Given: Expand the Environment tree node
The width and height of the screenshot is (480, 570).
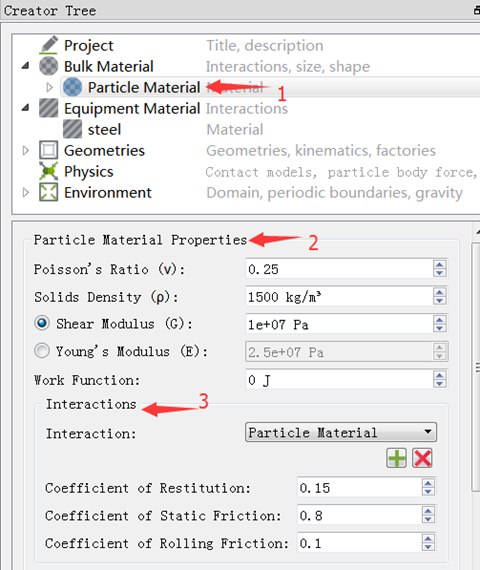Looking at the screenshot, I should click(x=25, y=192).
